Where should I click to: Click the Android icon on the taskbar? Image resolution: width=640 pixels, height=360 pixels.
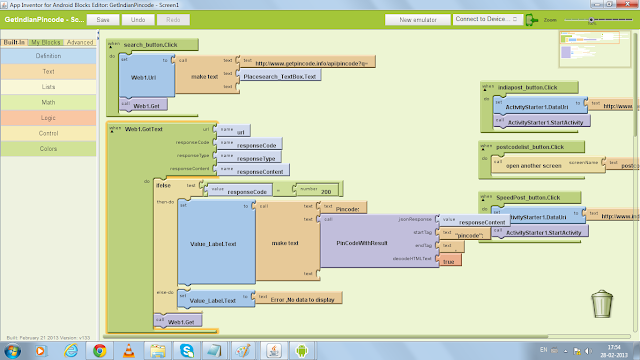point(301,351)
